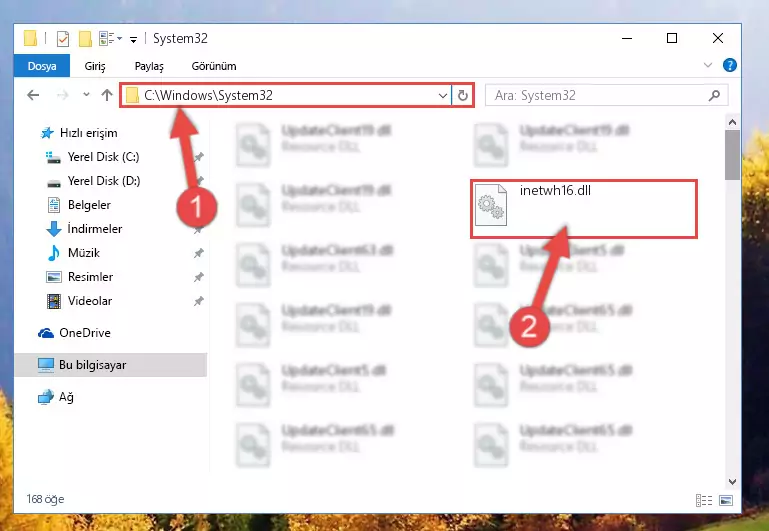
Task: Switch to Details view icon in status bar
Action: [x=704, y=500]
